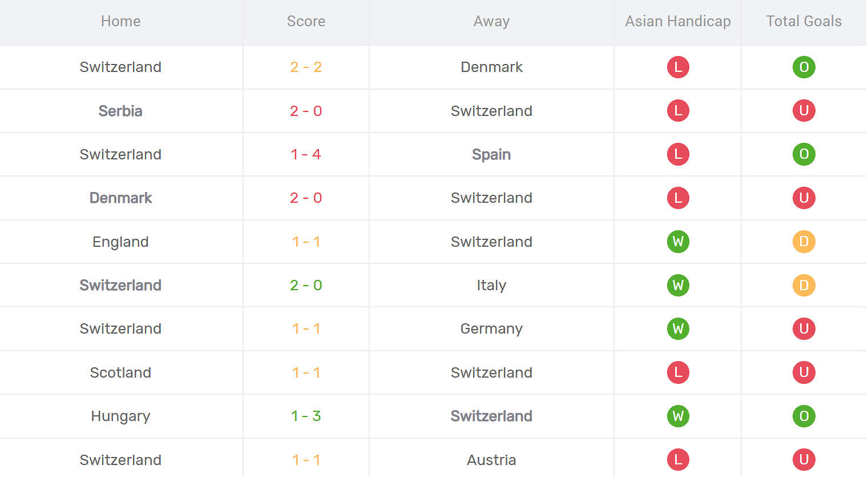The width and height of the screenshot is (868, 477).
Task: Click the orange D badge in the Italy row
Action: pos(804,285)
